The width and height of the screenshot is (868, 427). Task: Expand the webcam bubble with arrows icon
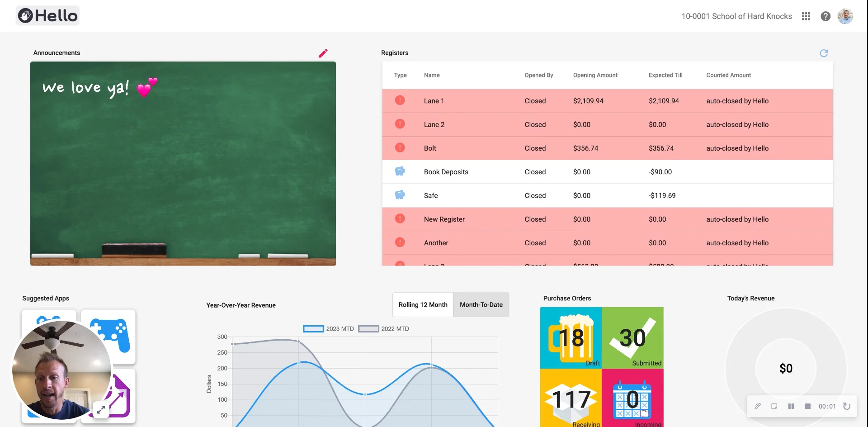click(101, 409)
